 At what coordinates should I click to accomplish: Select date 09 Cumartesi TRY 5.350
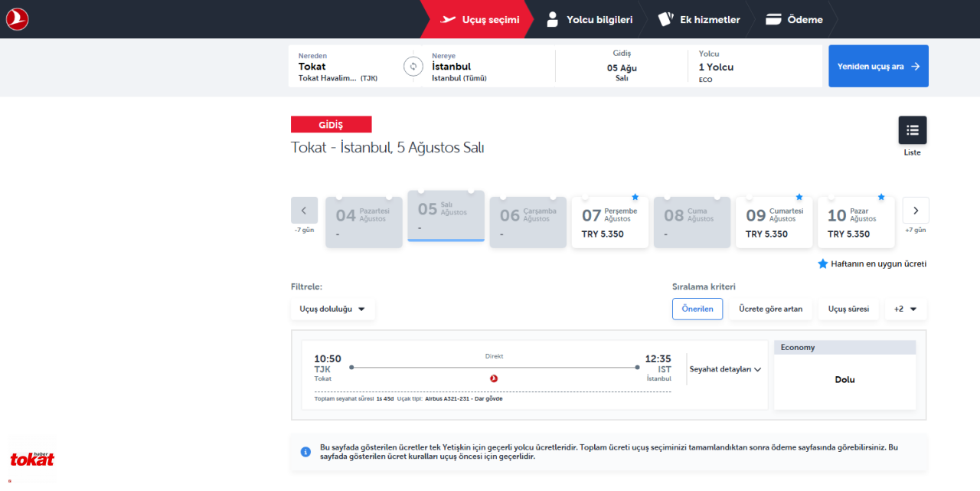coord(774,222)
